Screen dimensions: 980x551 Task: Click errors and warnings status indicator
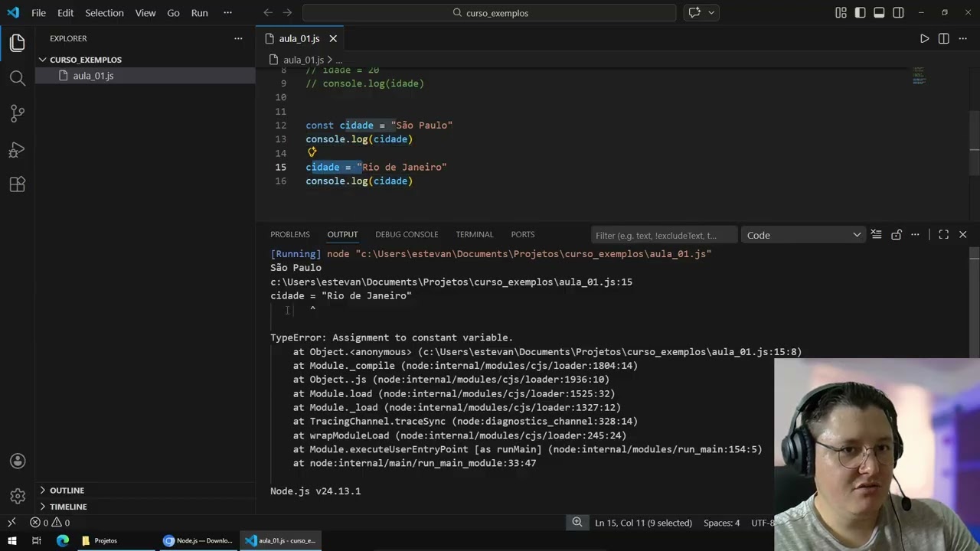pos(50,523)
